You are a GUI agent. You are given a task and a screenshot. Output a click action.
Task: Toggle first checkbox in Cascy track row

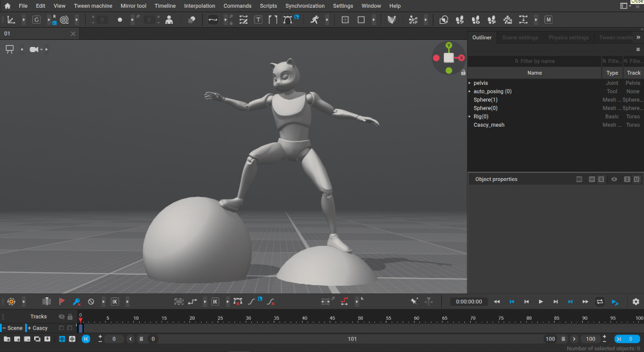(x=61, y=328)
